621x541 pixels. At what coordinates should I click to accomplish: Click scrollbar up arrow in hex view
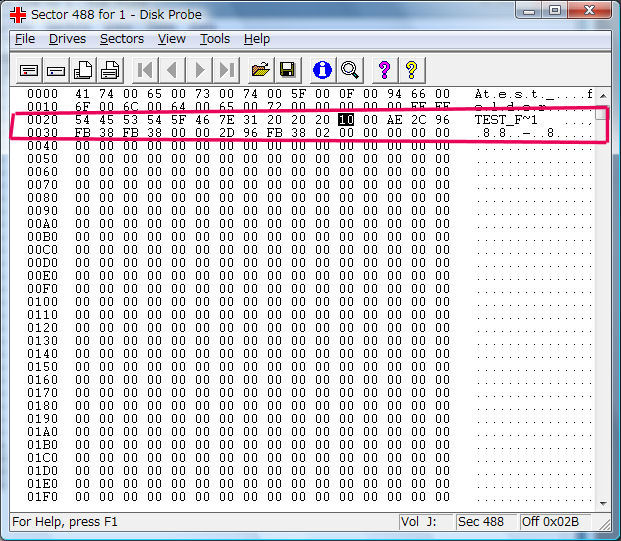603,95
